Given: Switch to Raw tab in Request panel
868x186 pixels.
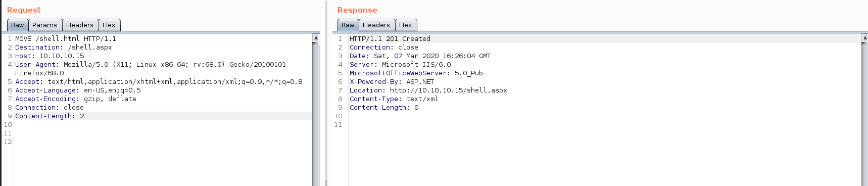Looking at the screenshot, I should (x=17, y=25).
